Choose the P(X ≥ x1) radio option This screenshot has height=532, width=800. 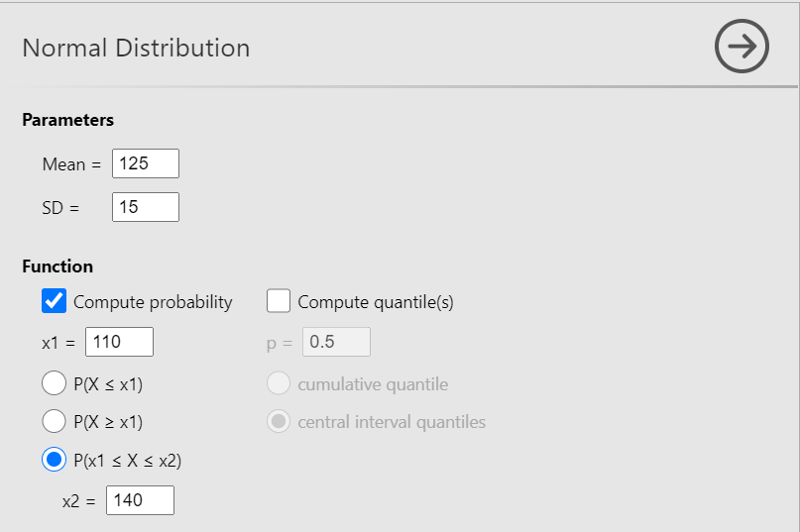point(55,422)
